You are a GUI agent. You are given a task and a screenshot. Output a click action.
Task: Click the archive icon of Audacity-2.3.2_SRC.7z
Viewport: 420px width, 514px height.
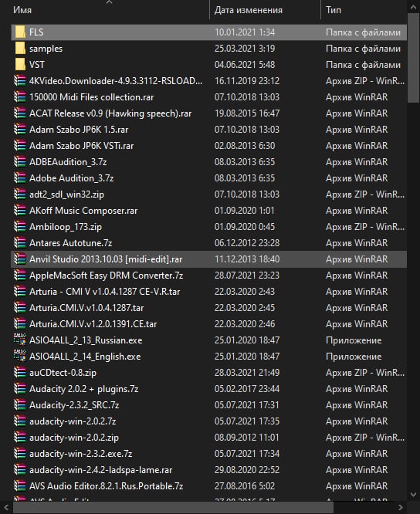pyautogui.click(x=19, y=405)
